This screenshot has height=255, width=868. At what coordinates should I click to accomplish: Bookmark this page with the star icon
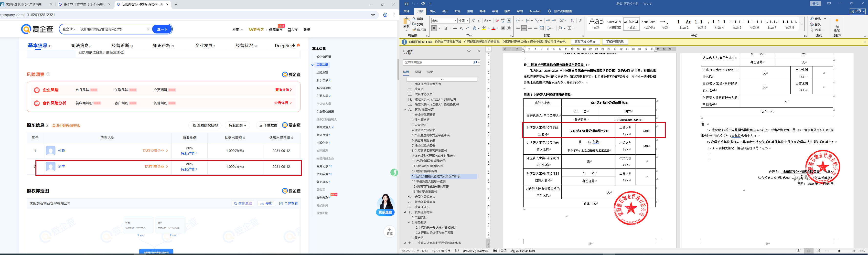pos(373,15)
